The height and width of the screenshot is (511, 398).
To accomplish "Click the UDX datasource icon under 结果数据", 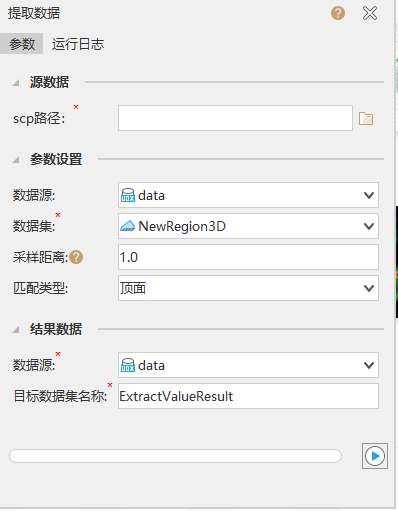I will coord(128,365).
